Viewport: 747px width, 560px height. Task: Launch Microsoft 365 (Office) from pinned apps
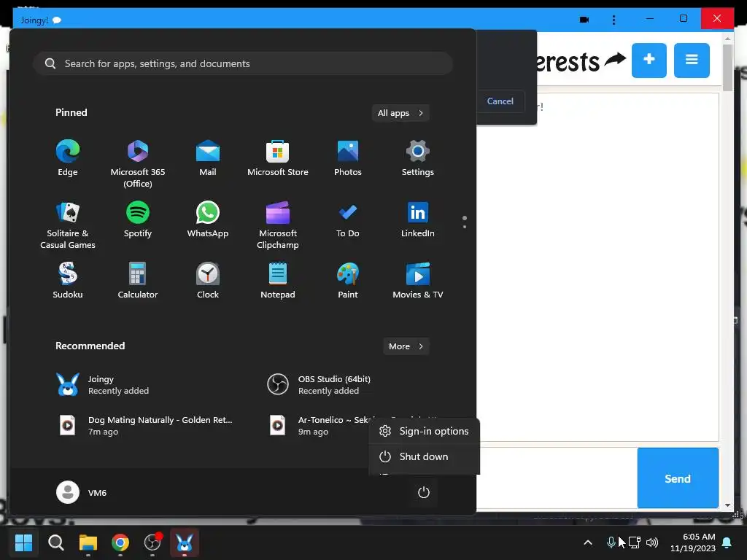[x=138, y=163]
